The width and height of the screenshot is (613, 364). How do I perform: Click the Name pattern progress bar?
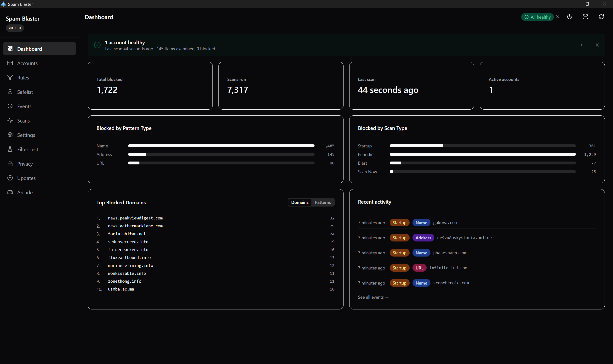pos(221,146)
